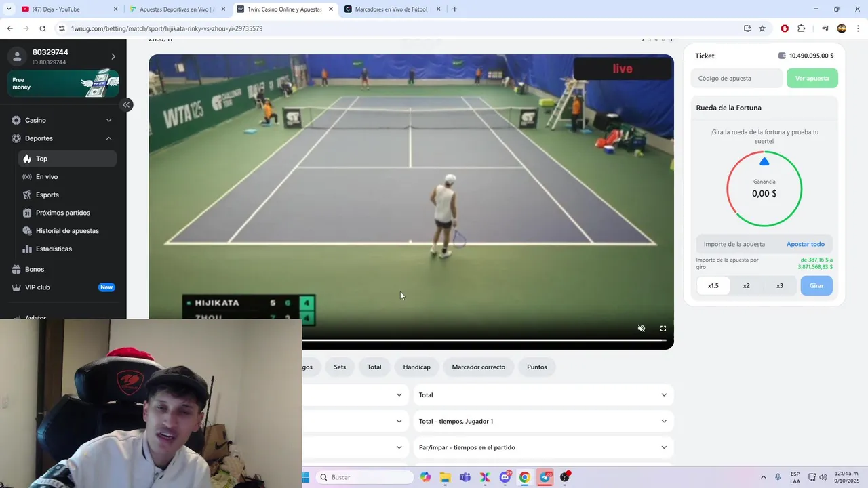The height and width of the screenshot is (488, 868).
Task: Open account details chevron for 80329744
Action: point(113,56)
